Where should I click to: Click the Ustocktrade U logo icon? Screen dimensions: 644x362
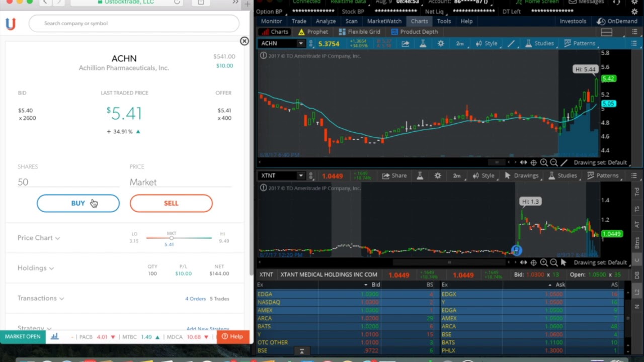[11, 24]
